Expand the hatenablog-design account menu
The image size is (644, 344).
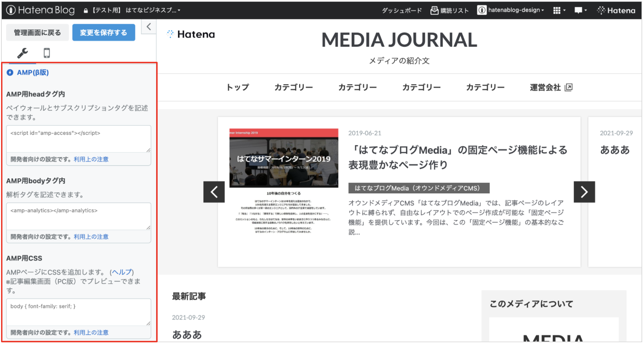[511, 10]
